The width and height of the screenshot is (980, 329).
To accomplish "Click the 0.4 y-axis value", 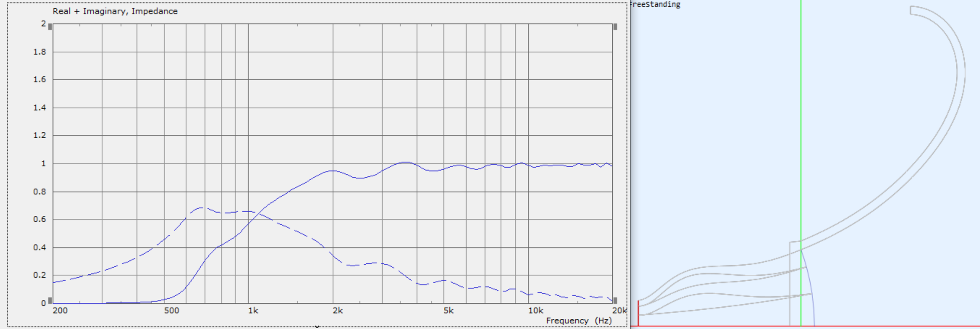I will click(40, 247).
